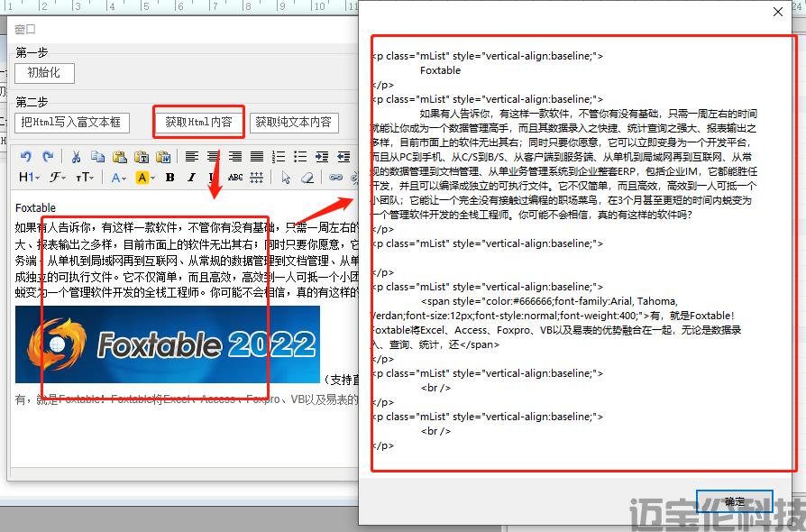806x532 pixels.
Task: Click the 获取纯文本内容 button
Action: point(293,123)
